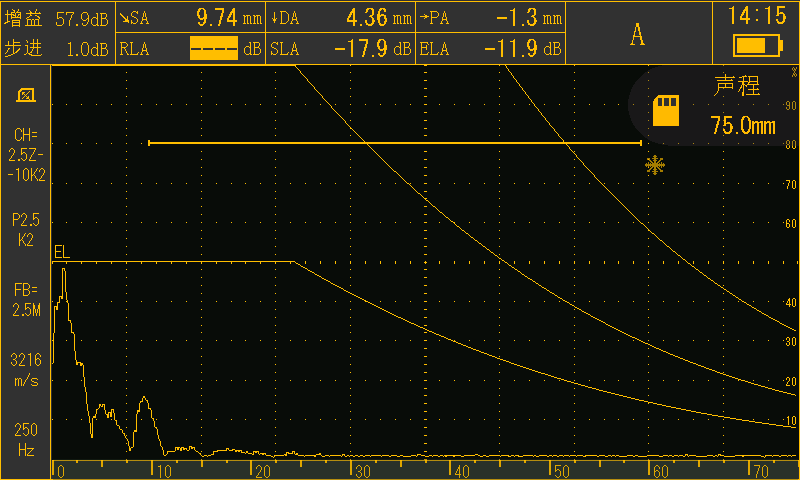Click the P2.5 K2 probe label
This screenshot has width=800, height=480.
[x=26, y=230]
